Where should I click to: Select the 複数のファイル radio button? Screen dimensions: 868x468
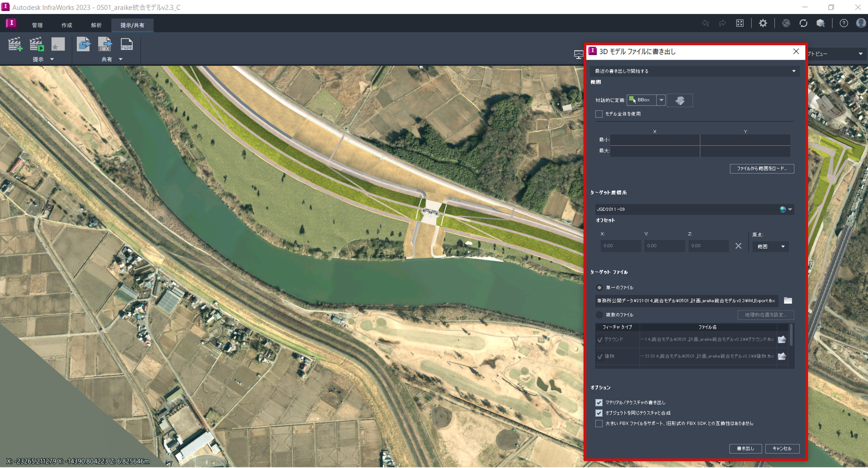pos(599,315)
